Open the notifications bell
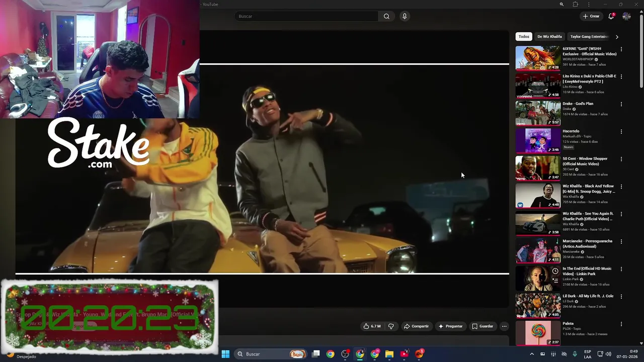Screen dimensions: 644x362 coord(611,16)
